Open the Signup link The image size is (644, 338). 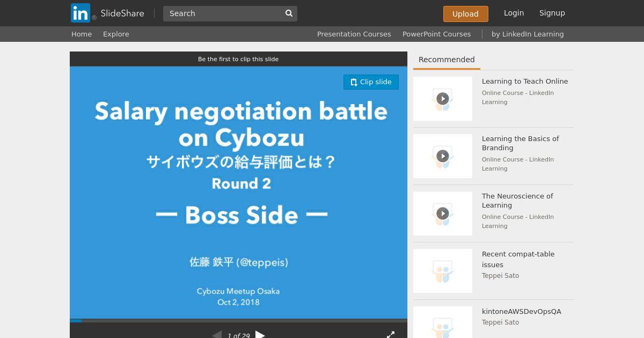[552, 13]
